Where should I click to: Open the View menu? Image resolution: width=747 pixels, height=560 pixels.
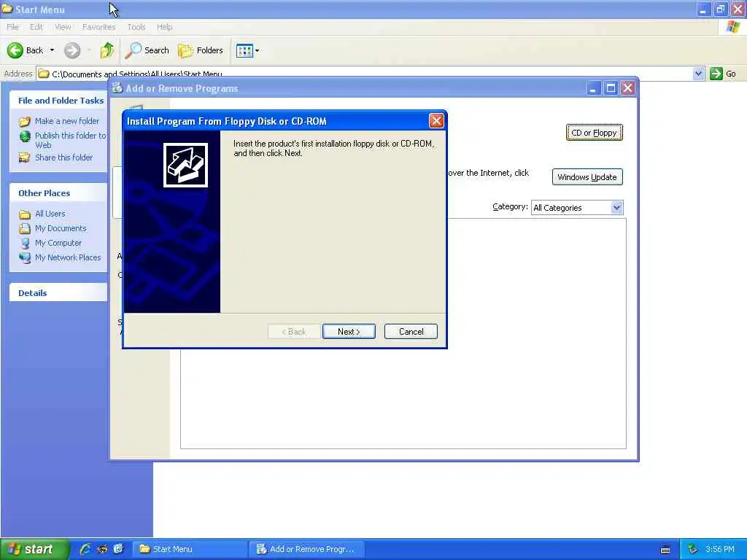coord(63,27)
